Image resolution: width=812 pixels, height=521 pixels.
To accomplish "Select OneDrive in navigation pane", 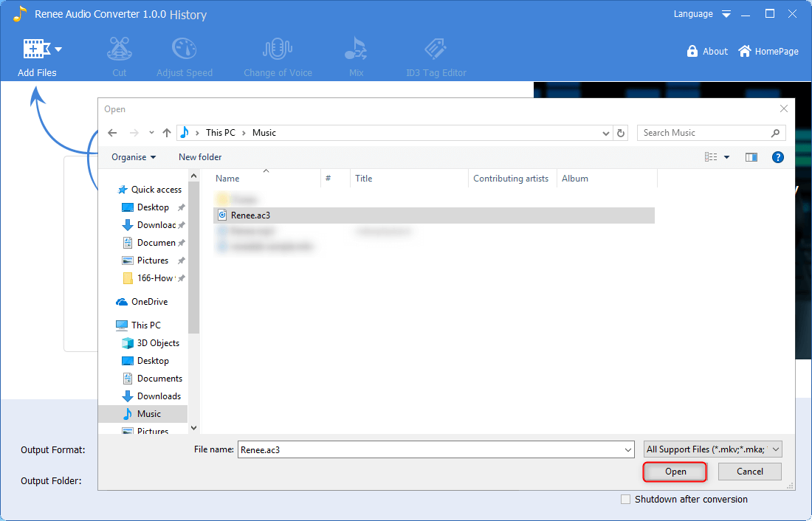I will click(142, 301).
